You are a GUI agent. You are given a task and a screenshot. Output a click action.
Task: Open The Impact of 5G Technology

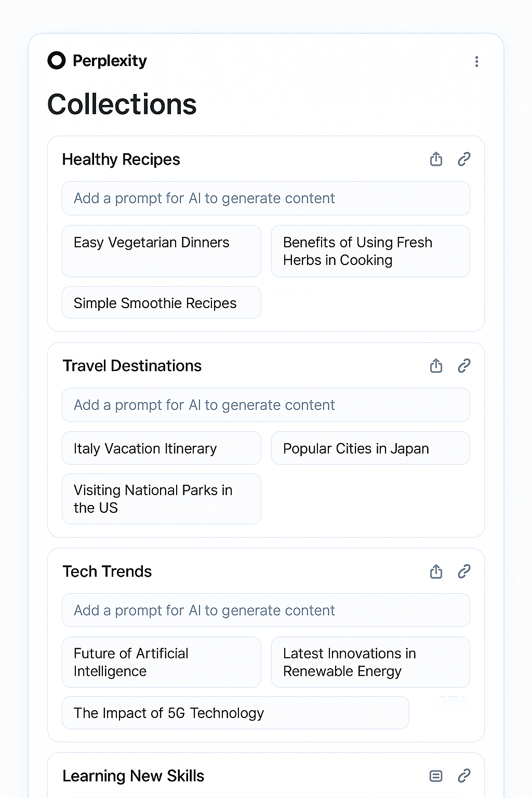coord(235,713)
